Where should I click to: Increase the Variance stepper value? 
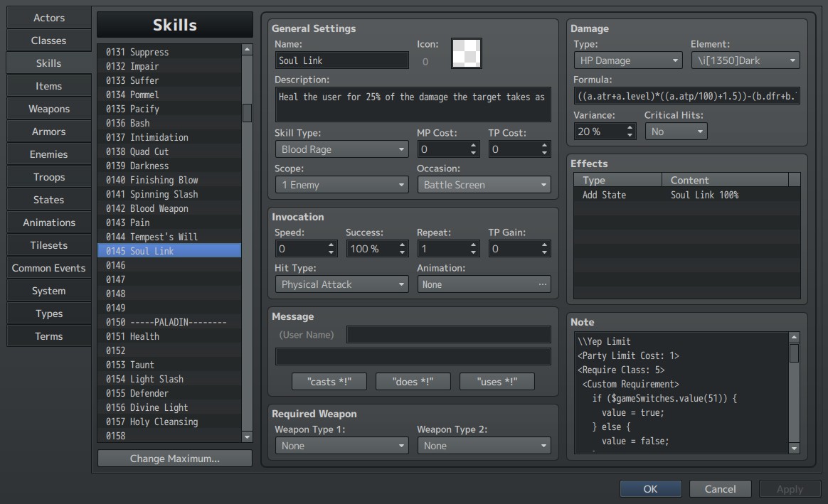tap(630, 128)
